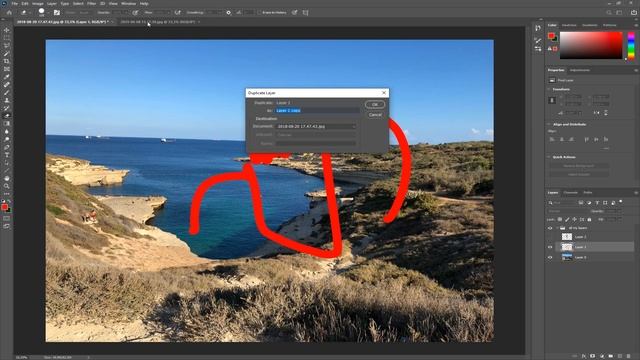This screenshot has width=640, height=360.
Task: Click the hue spectrum slider
Action: (631, 46)
